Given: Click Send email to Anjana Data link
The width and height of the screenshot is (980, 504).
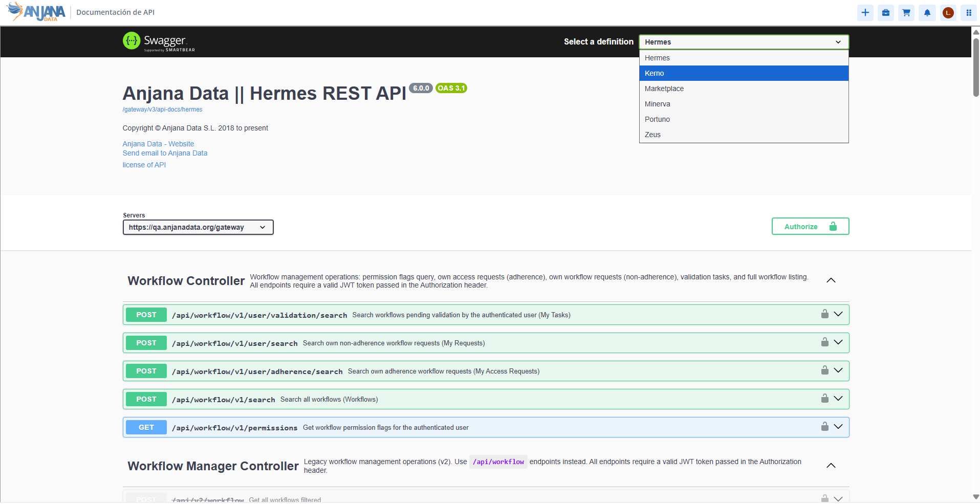Looking at the screenshot, I should [165, 153].
